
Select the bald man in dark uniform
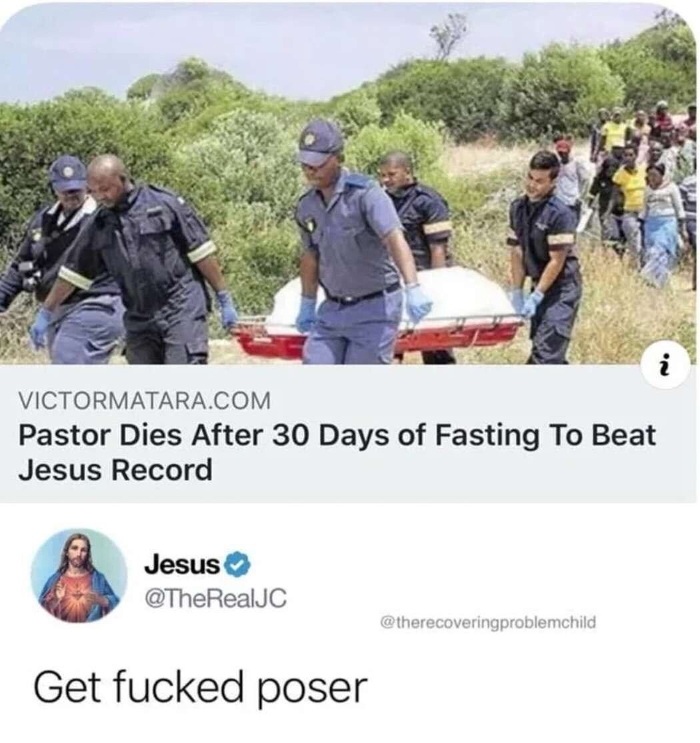tap(142, 261)
